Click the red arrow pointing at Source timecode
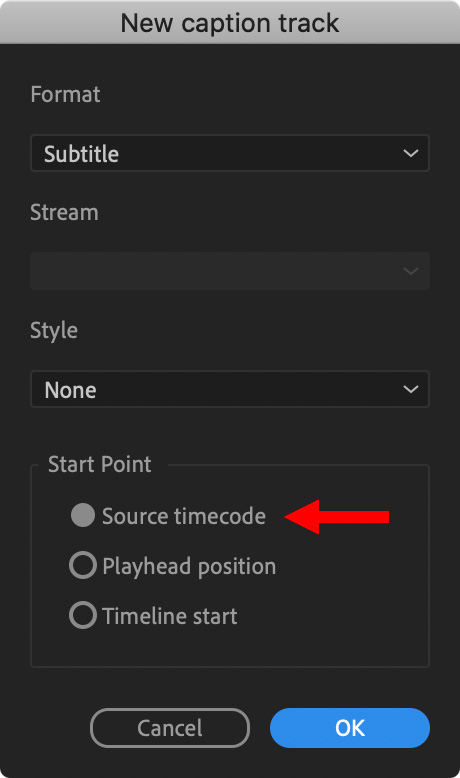 pyautogui.click(x=337, y=517)
